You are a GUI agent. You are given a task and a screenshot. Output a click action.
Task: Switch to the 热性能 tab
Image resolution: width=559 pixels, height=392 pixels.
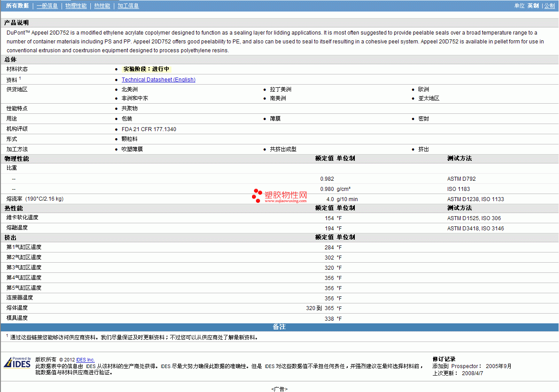[102, 6]
